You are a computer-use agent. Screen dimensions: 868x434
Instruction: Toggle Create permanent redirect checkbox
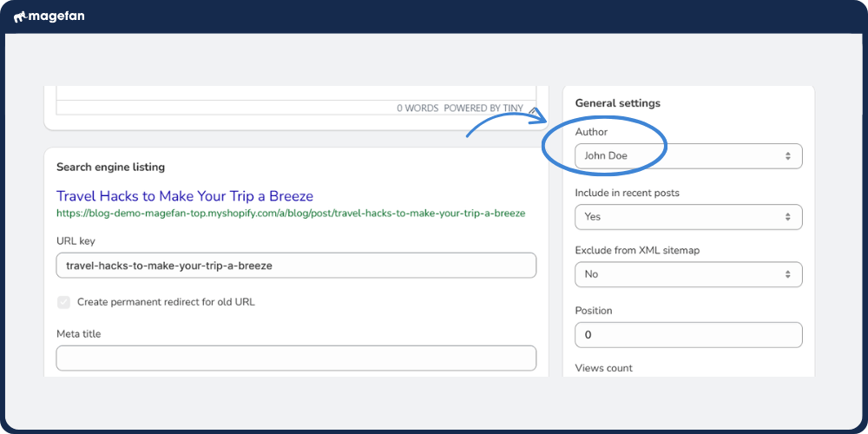coord(63,302)
